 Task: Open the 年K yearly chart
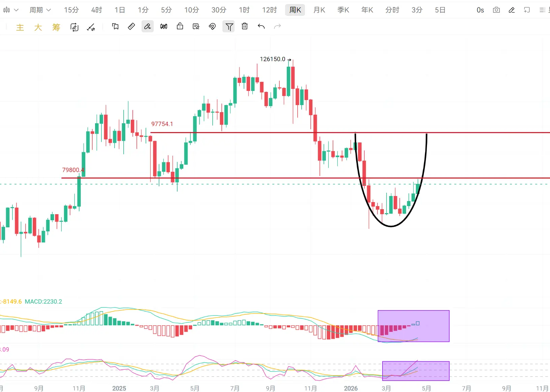pyautogui.click(x=367, y=10)
